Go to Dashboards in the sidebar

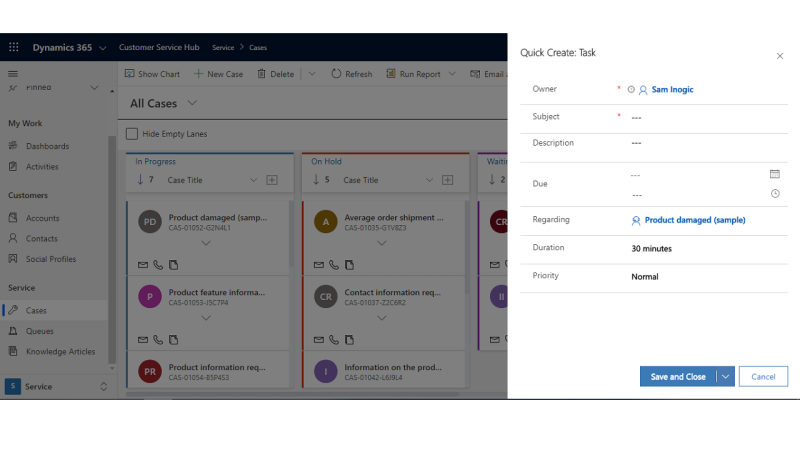(x=47, y=146)
